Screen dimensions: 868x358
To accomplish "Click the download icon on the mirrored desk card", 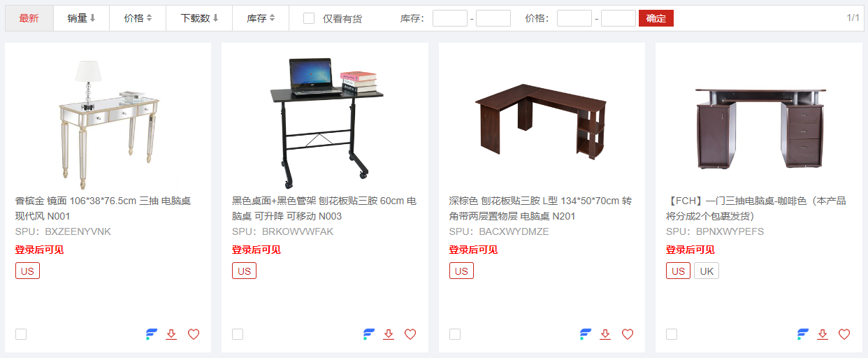I will [171, 334].
